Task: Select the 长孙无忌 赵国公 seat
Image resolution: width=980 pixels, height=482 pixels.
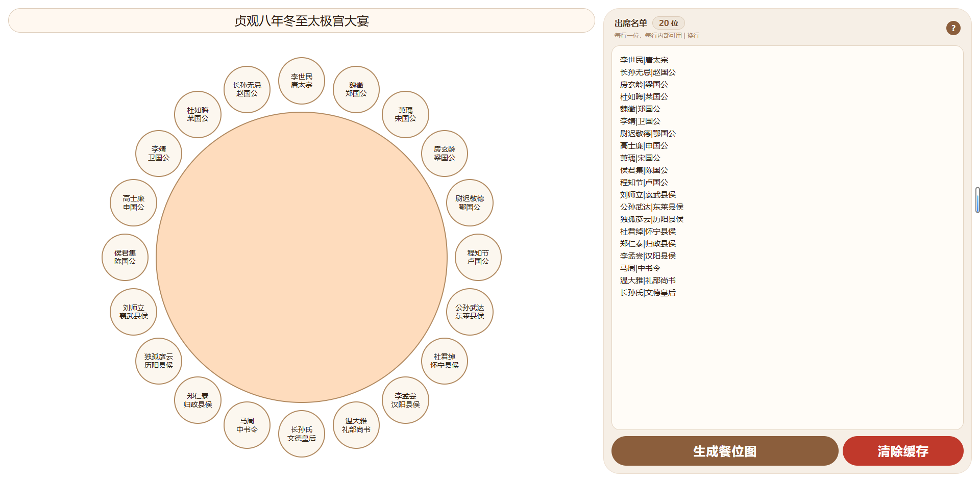Action: point(247,89)
